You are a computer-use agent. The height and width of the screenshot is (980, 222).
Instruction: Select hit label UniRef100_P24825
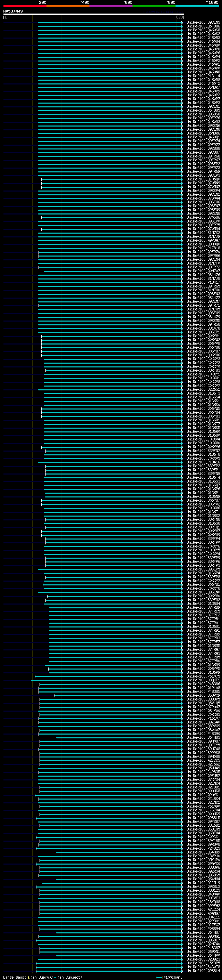(203, 848)
